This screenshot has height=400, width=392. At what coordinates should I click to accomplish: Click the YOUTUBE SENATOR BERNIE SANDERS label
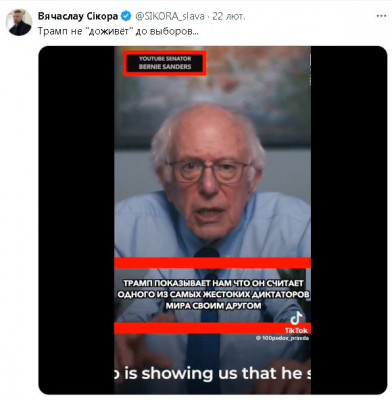[165, 63]
